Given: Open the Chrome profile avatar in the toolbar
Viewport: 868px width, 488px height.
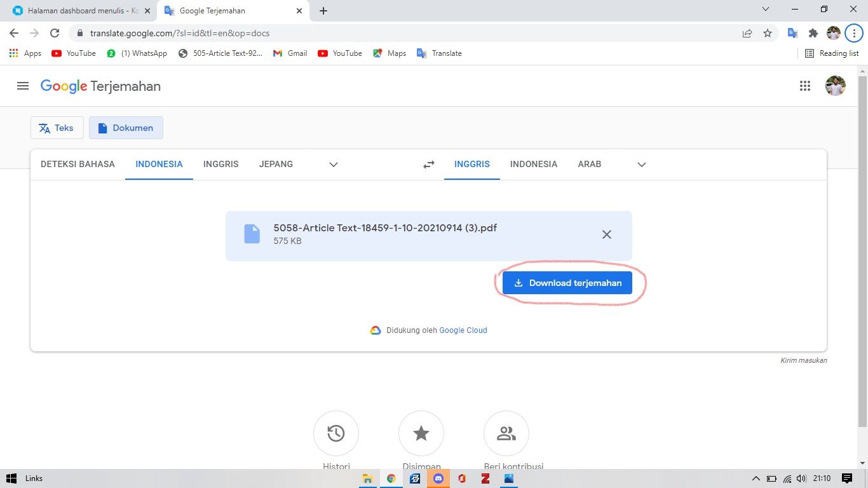Looking at the screenshot, I should tap(834, 33).
